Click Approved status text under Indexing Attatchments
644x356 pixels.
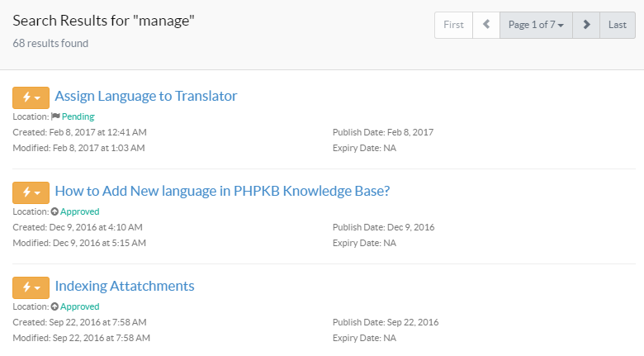pos(80,306)
